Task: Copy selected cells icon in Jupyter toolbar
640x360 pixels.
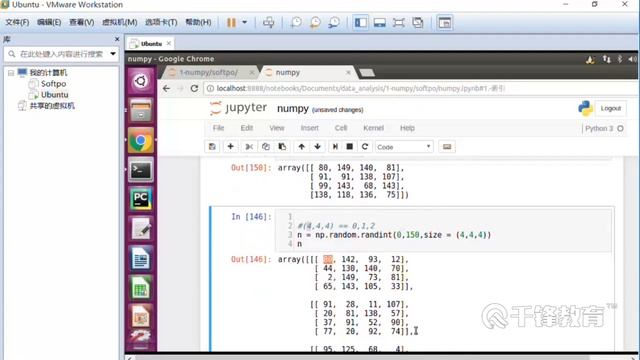Action: point(266,147)
